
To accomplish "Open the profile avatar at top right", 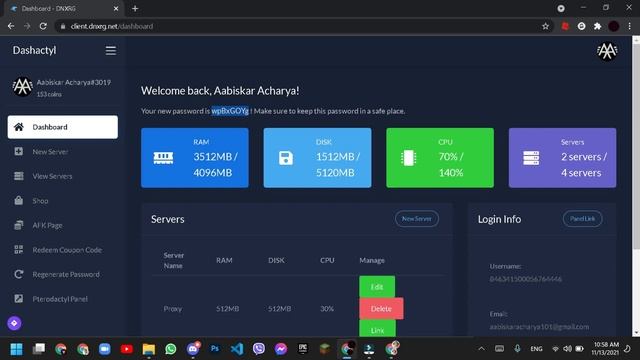I will point(607,51).
